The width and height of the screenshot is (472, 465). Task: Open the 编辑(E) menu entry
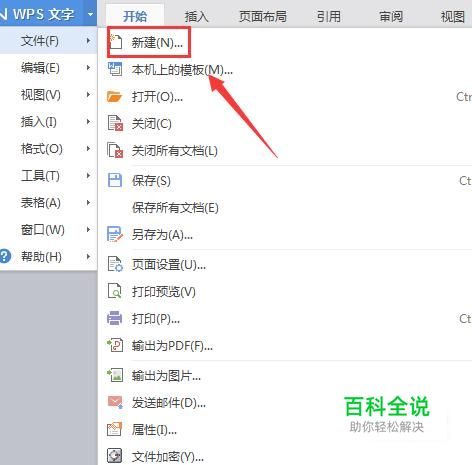[x=48, y=68]
